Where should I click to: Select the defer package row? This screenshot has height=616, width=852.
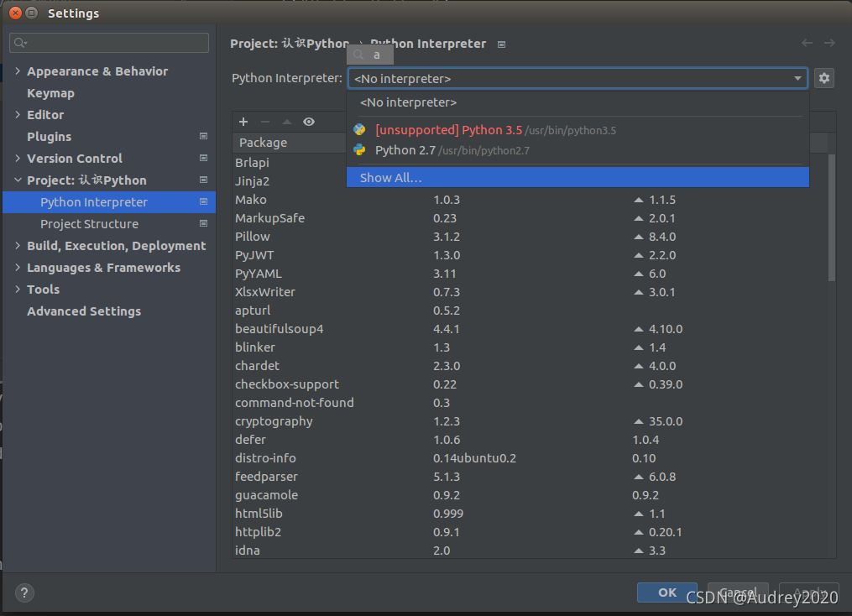pyautogui.click(x=530, y=440)
